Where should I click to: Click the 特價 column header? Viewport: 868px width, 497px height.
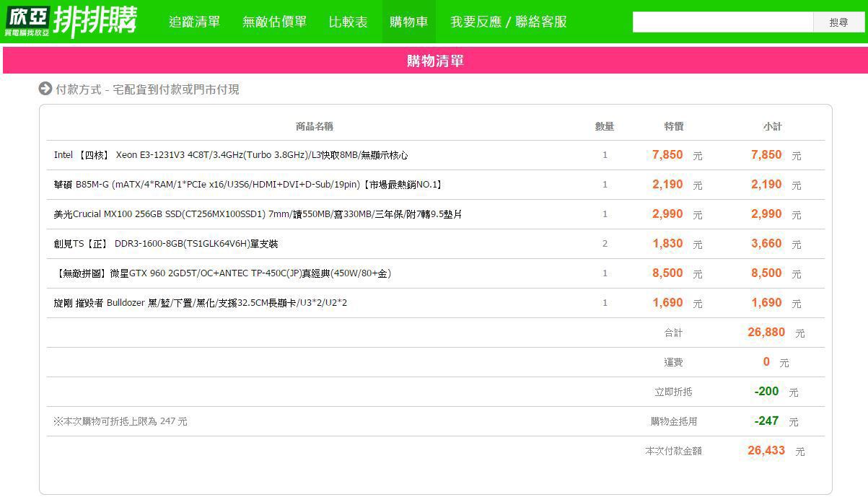coord(674,126)
